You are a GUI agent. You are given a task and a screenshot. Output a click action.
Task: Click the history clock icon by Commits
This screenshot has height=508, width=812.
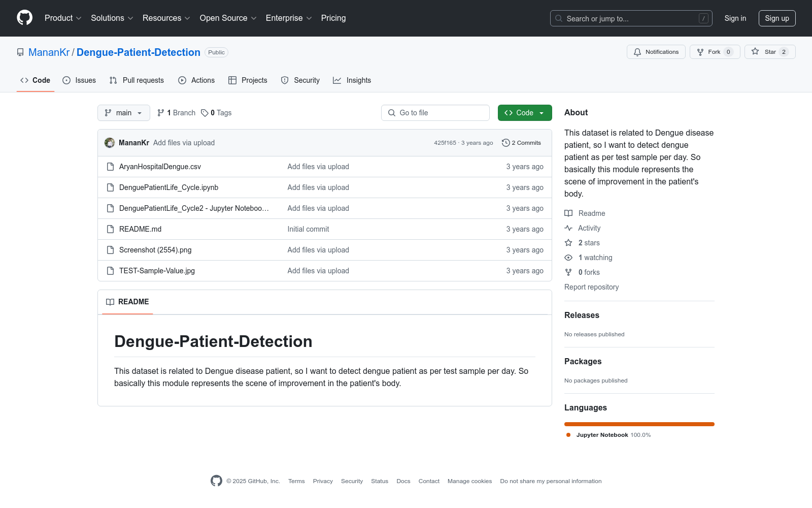(505, 143)
